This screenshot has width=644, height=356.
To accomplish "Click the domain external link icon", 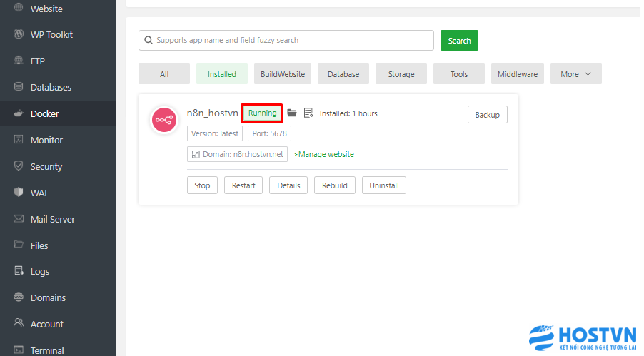I will [x=196, y=154].
